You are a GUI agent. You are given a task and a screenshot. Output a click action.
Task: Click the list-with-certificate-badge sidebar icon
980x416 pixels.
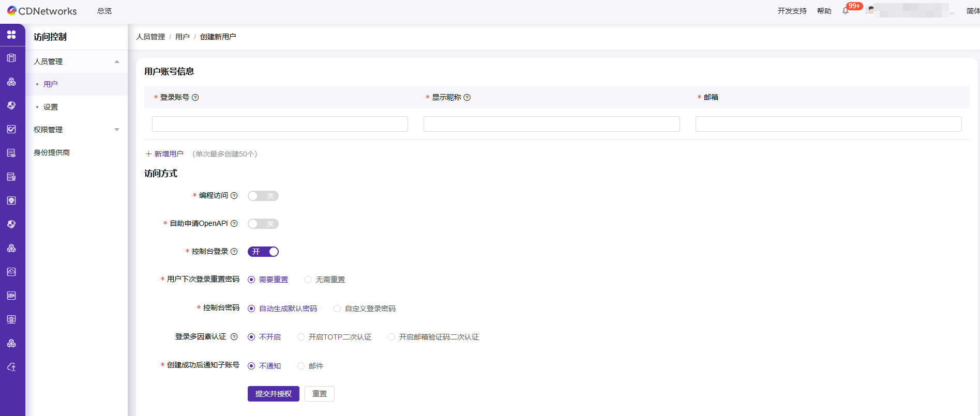pyautogui.click(x=11, y=177)
